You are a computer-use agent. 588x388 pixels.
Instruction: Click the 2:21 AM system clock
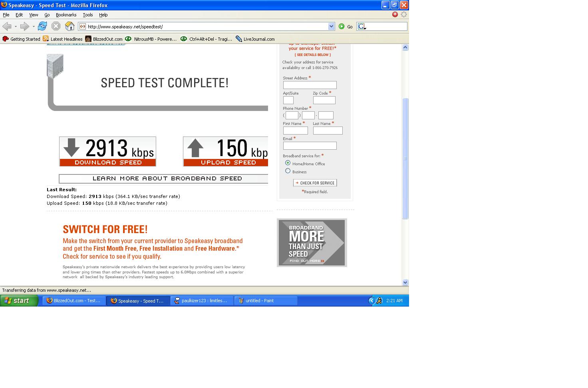point(394,301)
